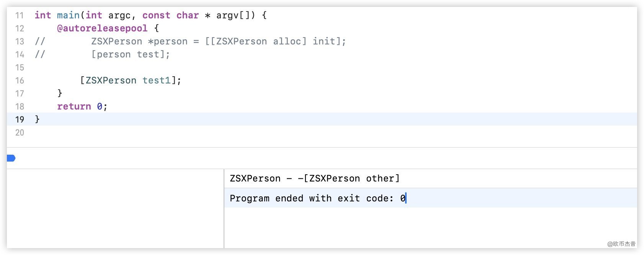
Task: Click the test1 method call
Action: click(x=156, y=80)
